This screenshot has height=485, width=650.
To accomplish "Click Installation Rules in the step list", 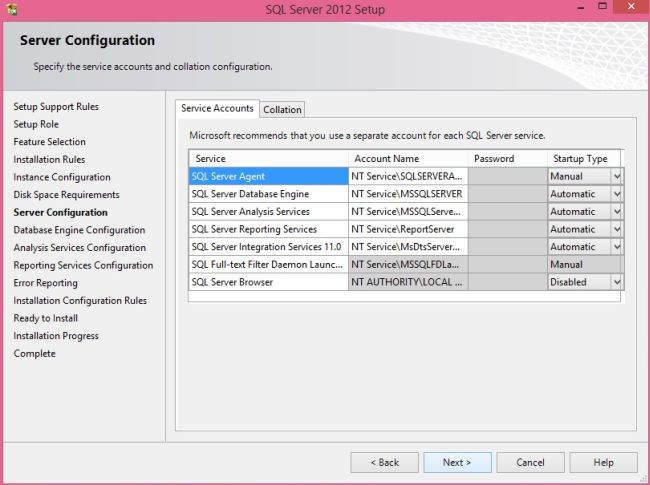I will pyautogui.click(x=49, y=160).
